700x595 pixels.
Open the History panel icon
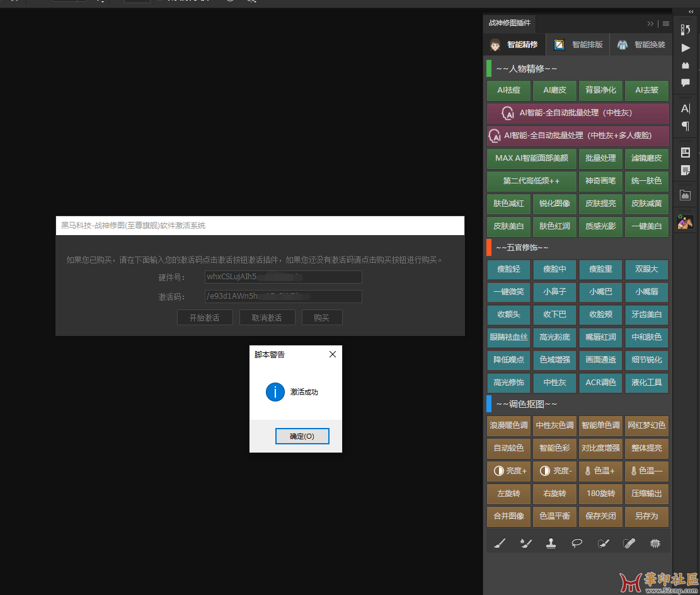686,30
